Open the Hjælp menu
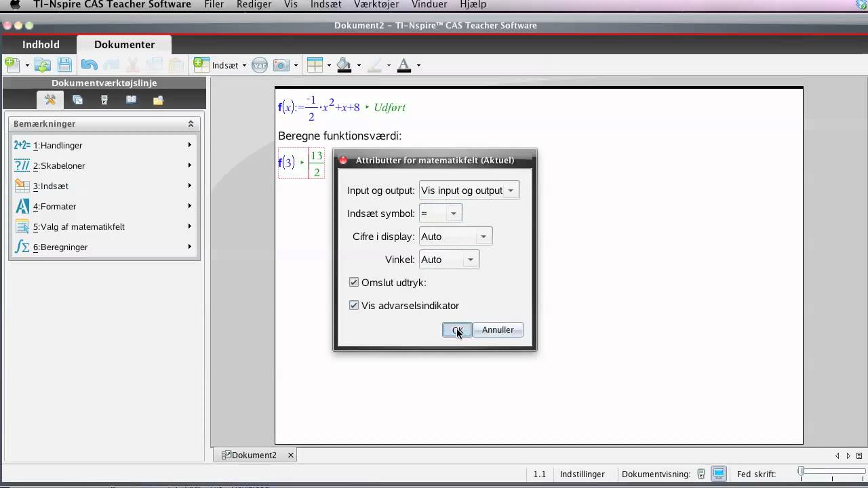Viewport: 868px width, 488px height. (473, 4)
